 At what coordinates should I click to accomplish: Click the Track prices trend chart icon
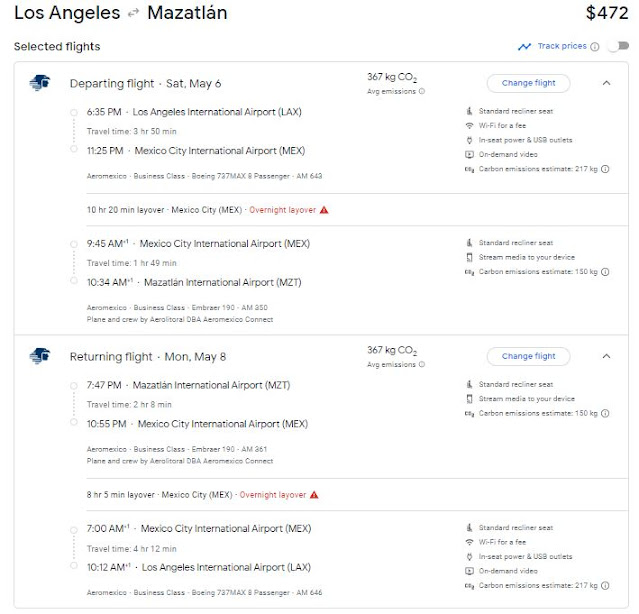[524, 46]
